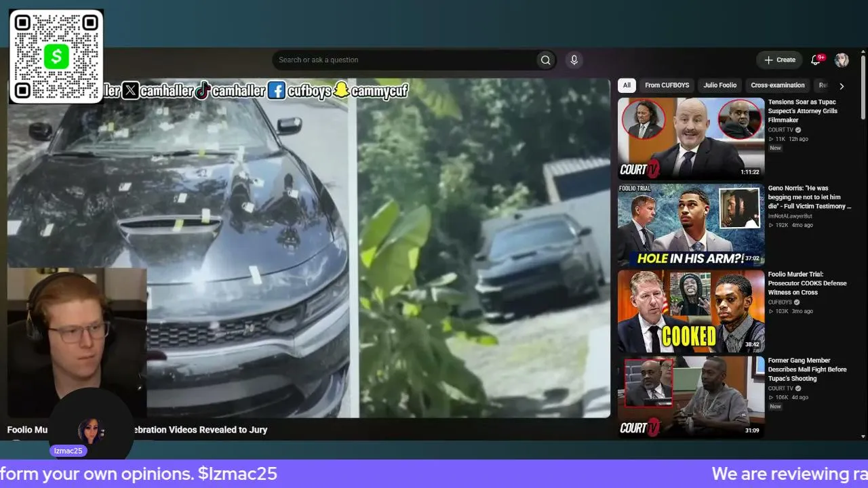Open the Tupac Suspect's Attorney video thumbnail
This screenshot has width=868, height=488.
[x=691, y=138]
